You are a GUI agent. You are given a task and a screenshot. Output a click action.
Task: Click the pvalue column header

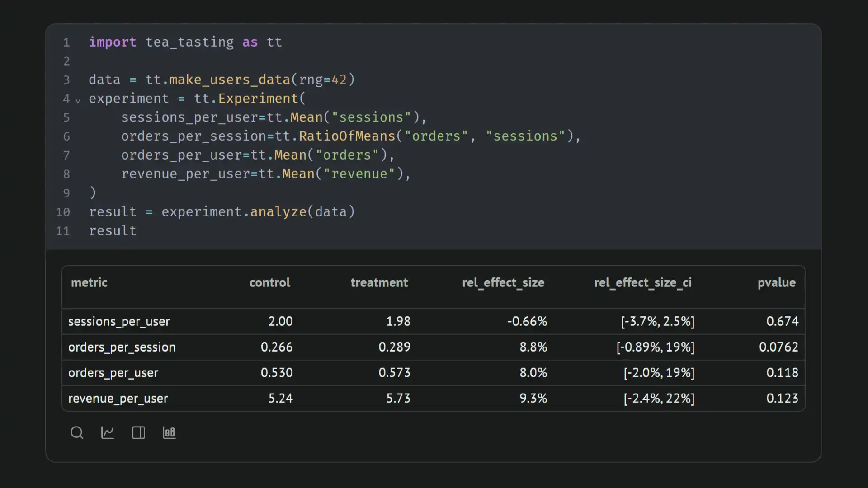click(776, 283)
